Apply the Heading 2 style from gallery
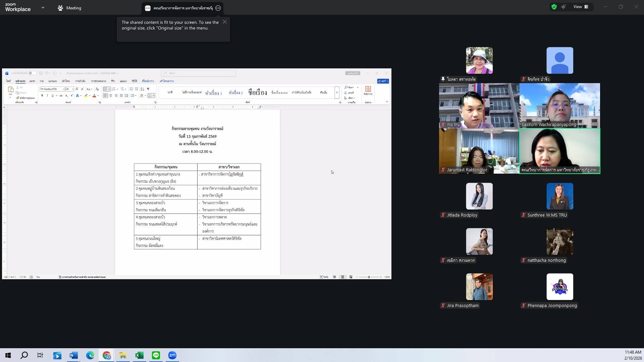The height and width of the screenshot is (362, 644). [x=236, y=93]
